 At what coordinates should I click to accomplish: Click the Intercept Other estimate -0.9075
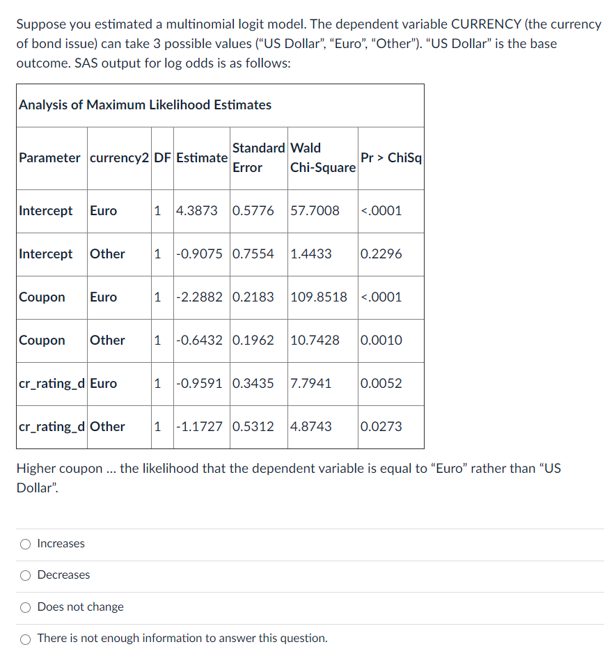[200, 254]
